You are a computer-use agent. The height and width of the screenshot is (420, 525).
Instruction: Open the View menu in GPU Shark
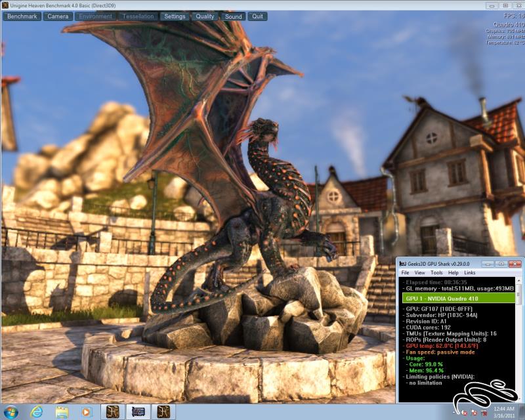coord(419,272)
